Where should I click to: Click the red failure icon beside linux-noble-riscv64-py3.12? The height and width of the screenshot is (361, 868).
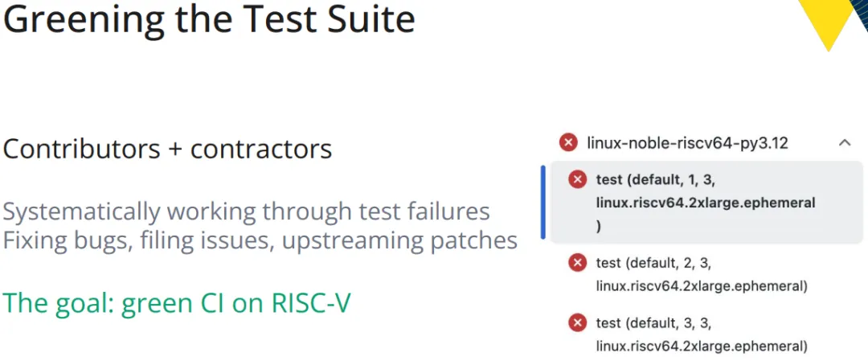pos(568,143)
